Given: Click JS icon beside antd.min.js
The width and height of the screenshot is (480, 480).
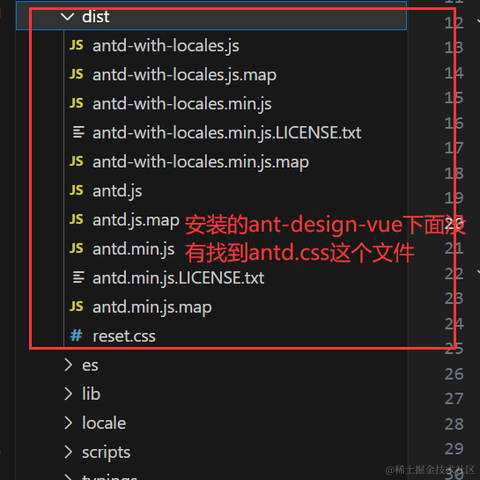Looking at the screenshot, I should coord(76,248).
